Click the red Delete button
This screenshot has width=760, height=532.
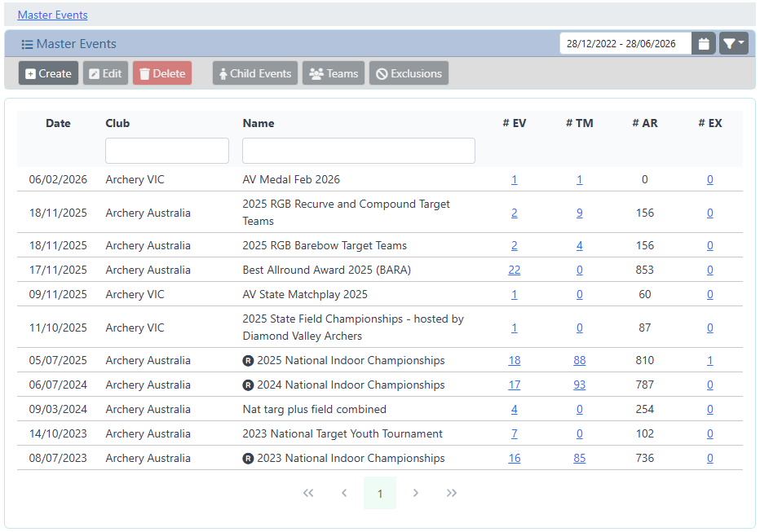click(x=162, y=73)
